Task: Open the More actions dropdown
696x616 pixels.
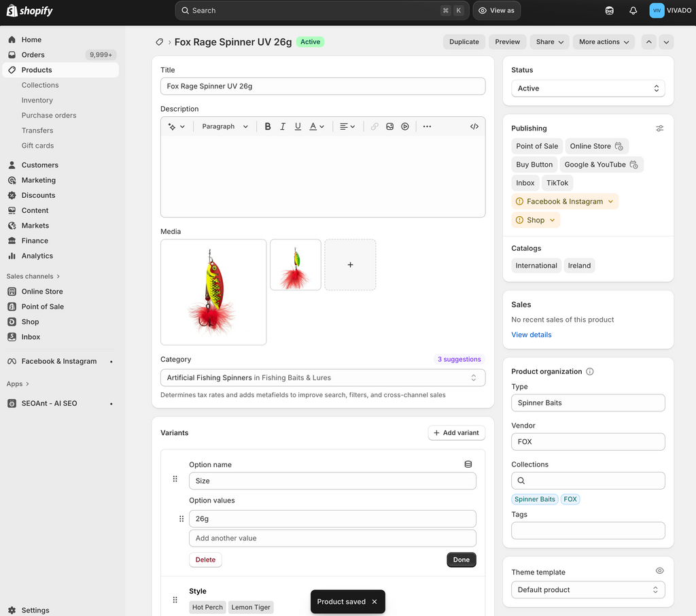Action: click(x=604, y=42)
